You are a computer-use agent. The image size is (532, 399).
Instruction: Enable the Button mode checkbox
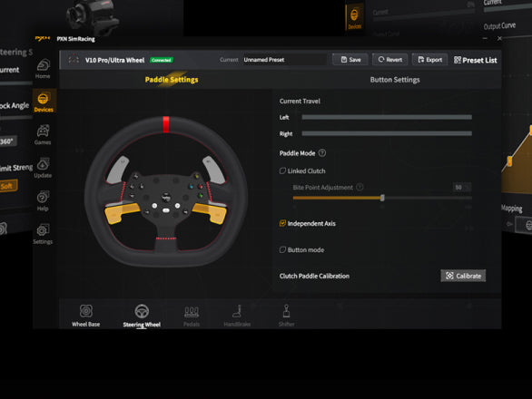[x=282, y=250]
